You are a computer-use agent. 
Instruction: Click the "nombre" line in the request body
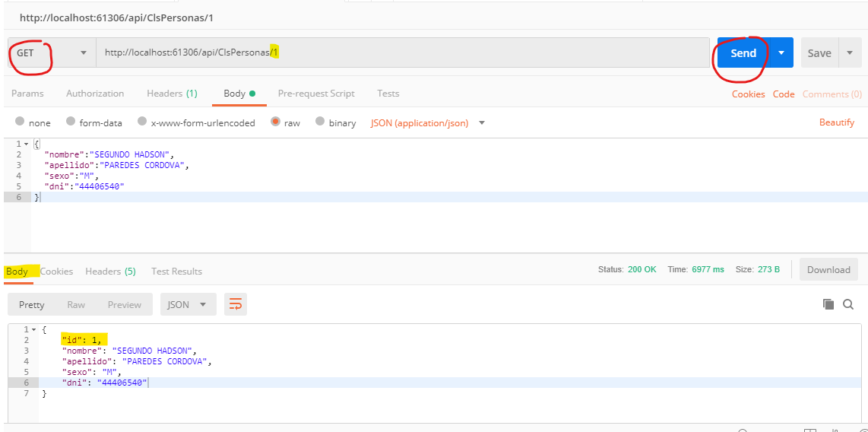pos(109,154)
